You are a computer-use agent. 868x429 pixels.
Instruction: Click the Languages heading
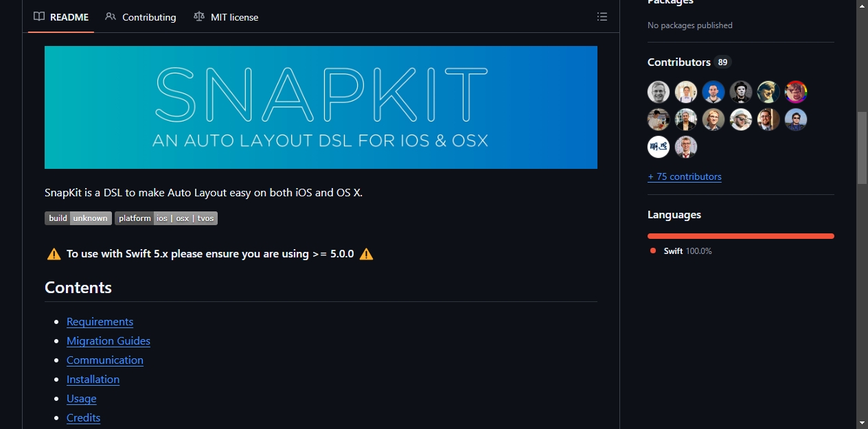pos(674,215)
